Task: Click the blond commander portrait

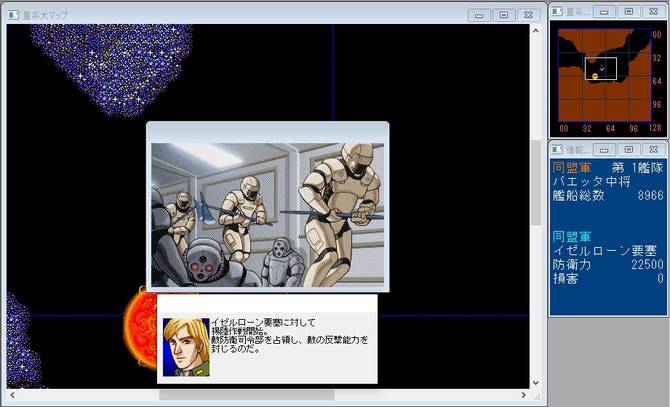Action: (x=186, y=347)
